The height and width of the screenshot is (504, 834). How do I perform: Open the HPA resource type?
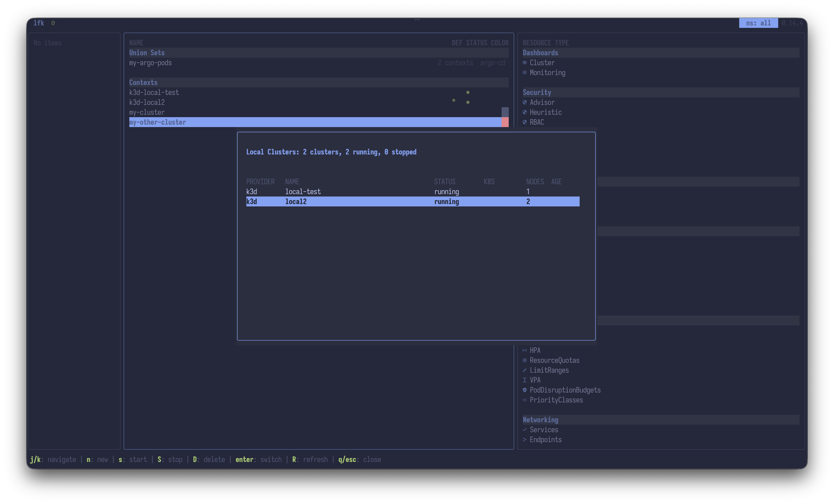coord(535,350)
